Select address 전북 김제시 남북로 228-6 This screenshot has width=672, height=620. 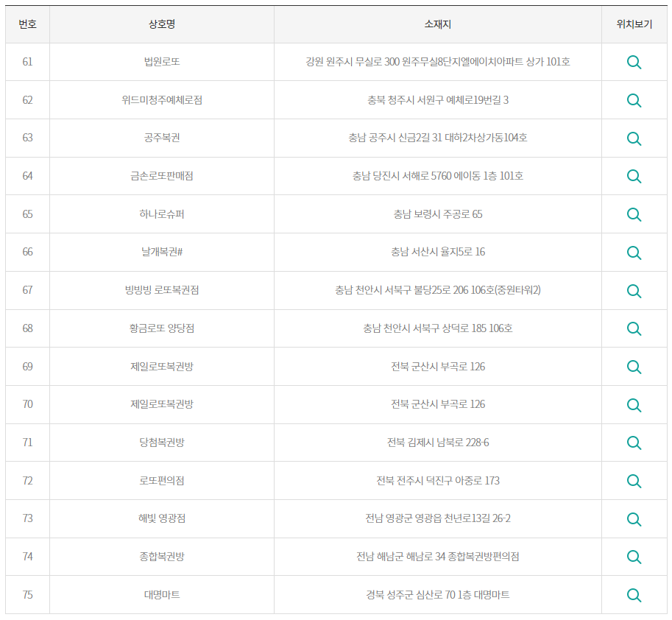point(438,442)
